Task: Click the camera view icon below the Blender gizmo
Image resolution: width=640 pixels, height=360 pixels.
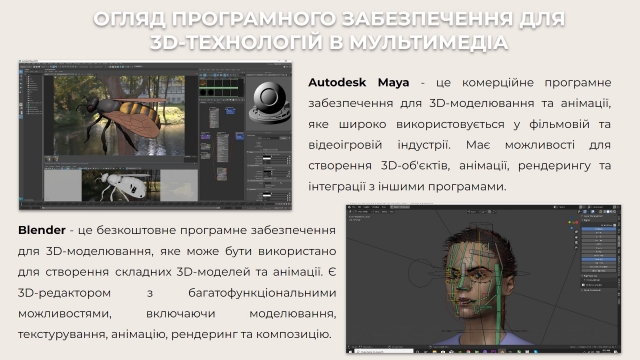Action: pyautogui.click(x=576, y=242)
